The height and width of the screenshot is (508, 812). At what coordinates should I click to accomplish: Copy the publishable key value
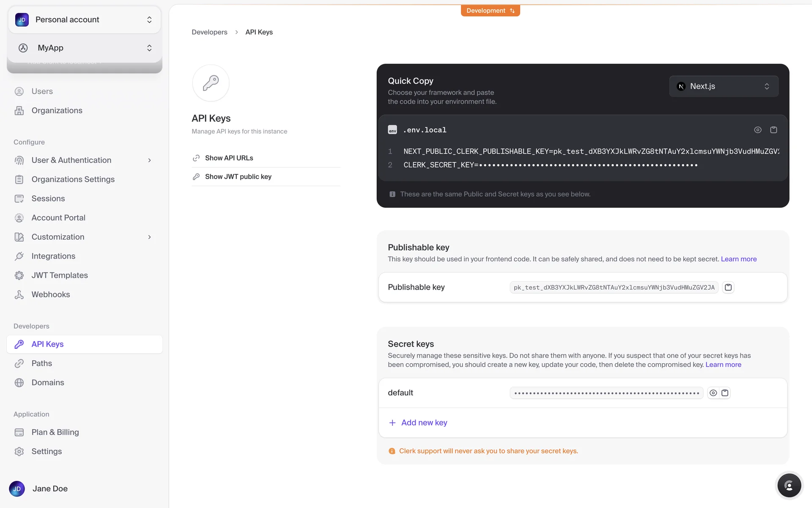pos(728,287)
